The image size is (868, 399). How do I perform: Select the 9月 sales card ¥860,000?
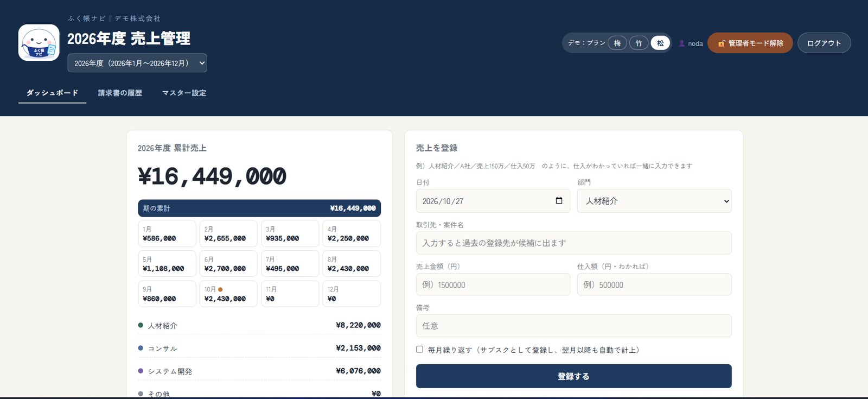[x=167, y=294]
